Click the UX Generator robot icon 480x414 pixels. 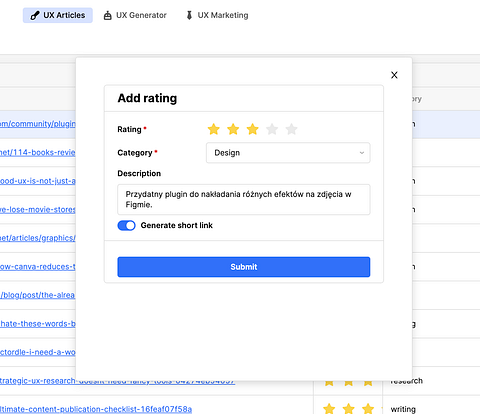click(107, 15)
